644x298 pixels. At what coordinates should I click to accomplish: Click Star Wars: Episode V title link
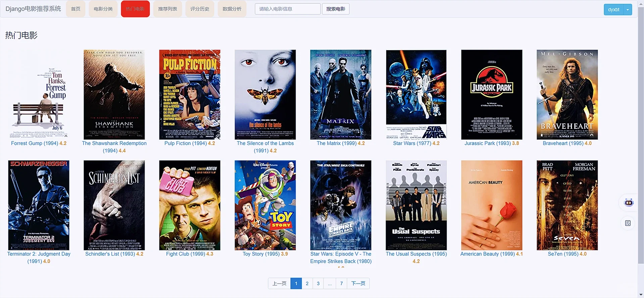[341, 257]
